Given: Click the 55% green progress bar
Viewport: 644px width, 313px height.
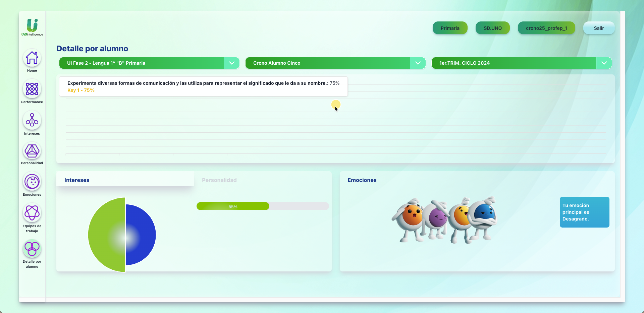Looking at the screenshot, I should [x=233, y=206].
